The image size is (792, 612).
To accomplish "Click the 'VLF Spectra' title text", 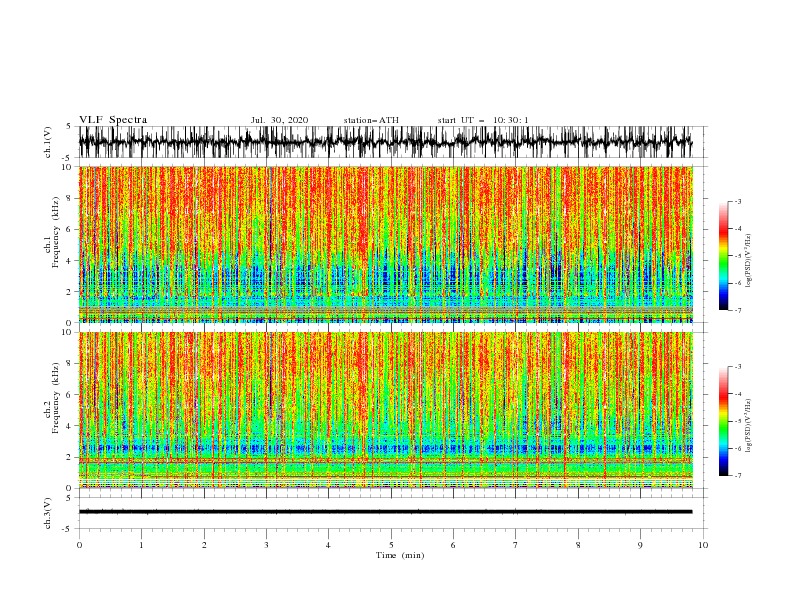I will [x=113, y=120].
